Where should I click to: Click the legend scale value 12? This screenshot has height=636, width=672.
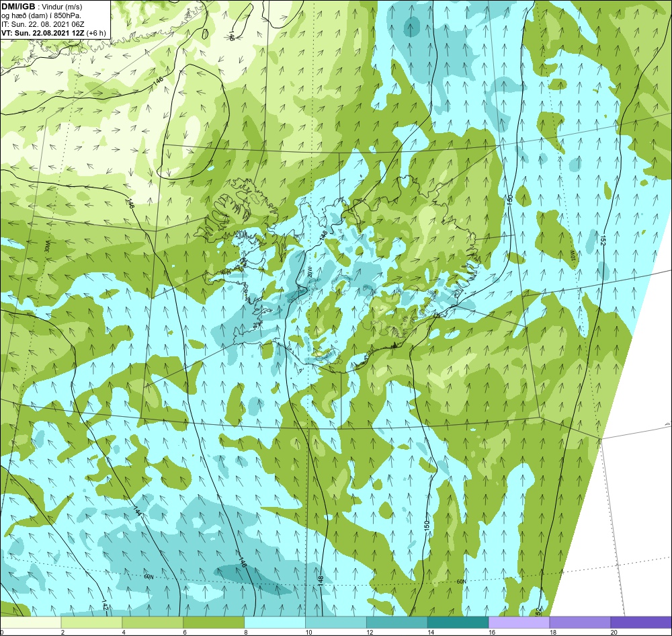tap(370, 632)
